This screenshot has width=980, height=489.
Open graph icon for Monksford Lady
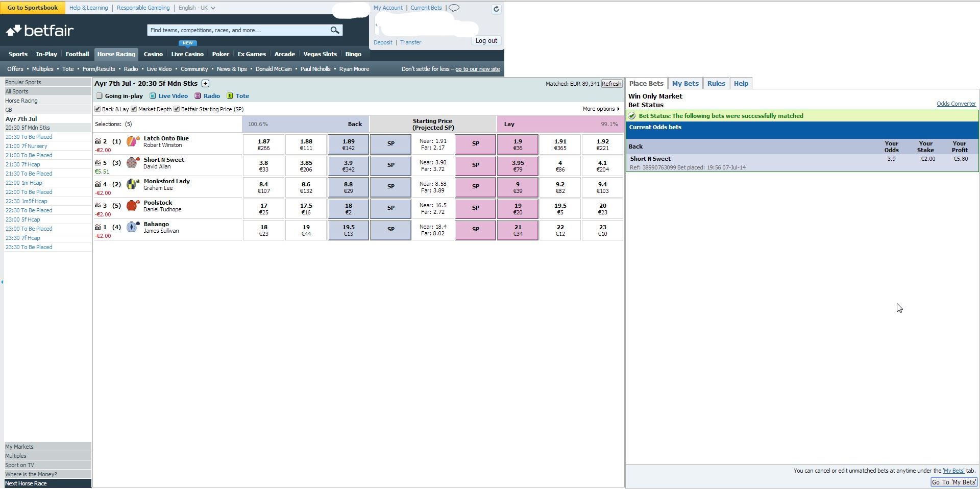click(97, 184)
